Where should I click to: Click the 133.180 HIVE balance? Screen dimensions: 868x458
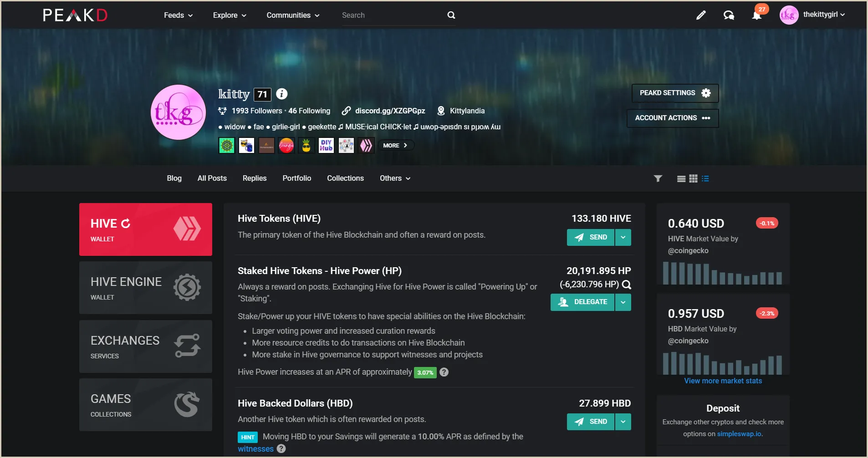601,219
